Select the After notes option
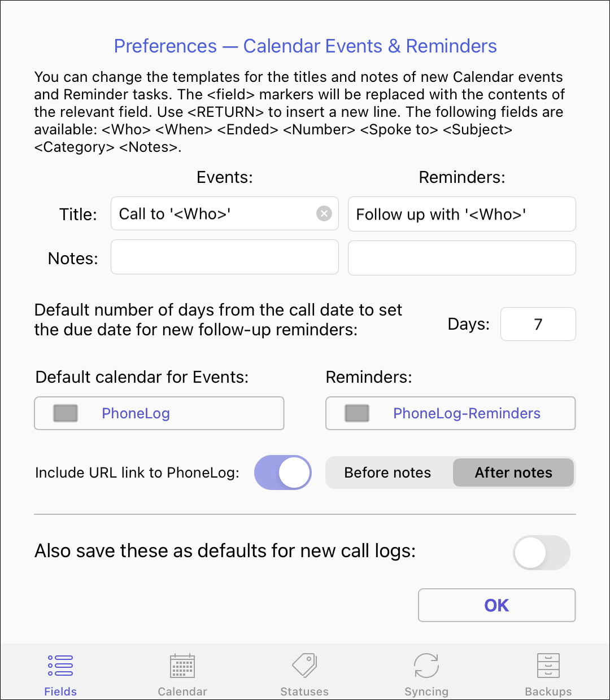This screenshot has width=610, height=700. (513, 473)
